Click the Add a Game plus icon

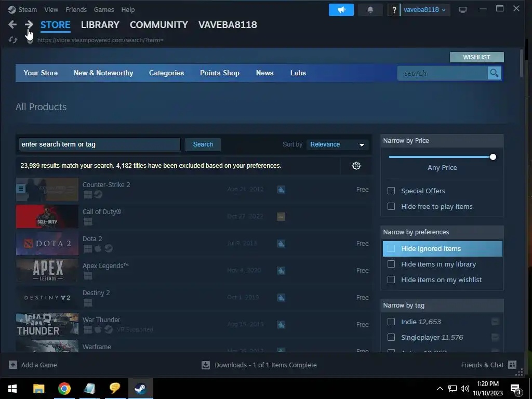tap(13, 365)
